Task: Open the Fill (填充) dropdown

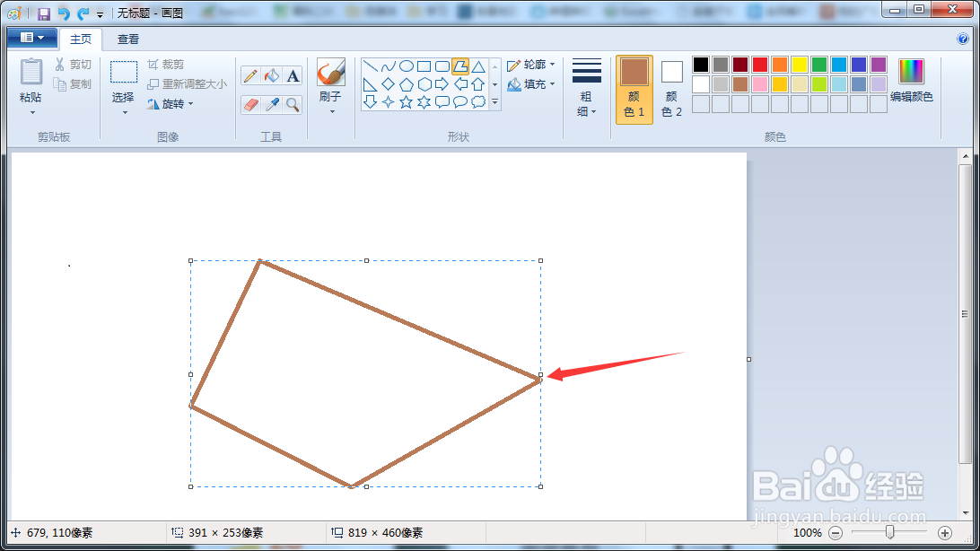Action: tap(531, 83)
